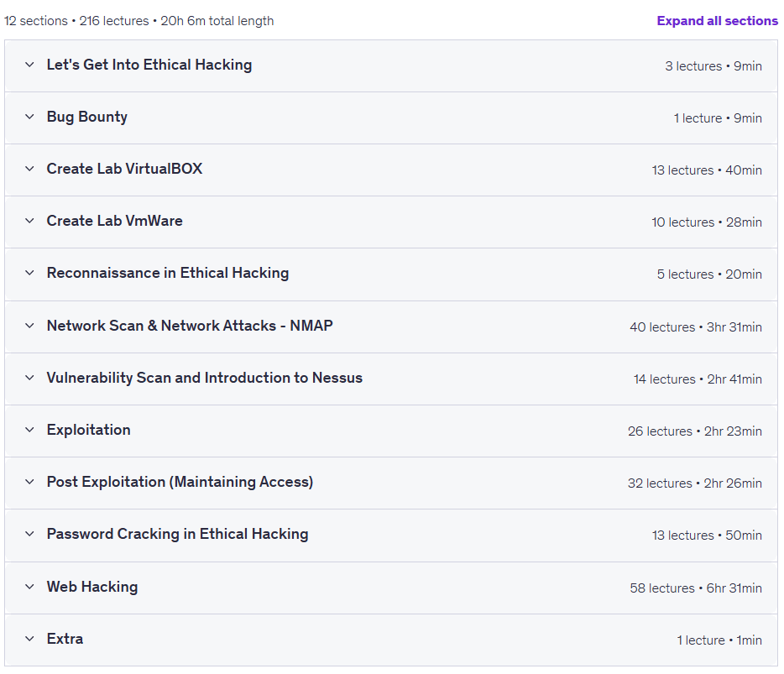The height and width of the screenshot is (674, 784).
Task: Expand the Extra section chevron
Action: [x=30, y=639]
